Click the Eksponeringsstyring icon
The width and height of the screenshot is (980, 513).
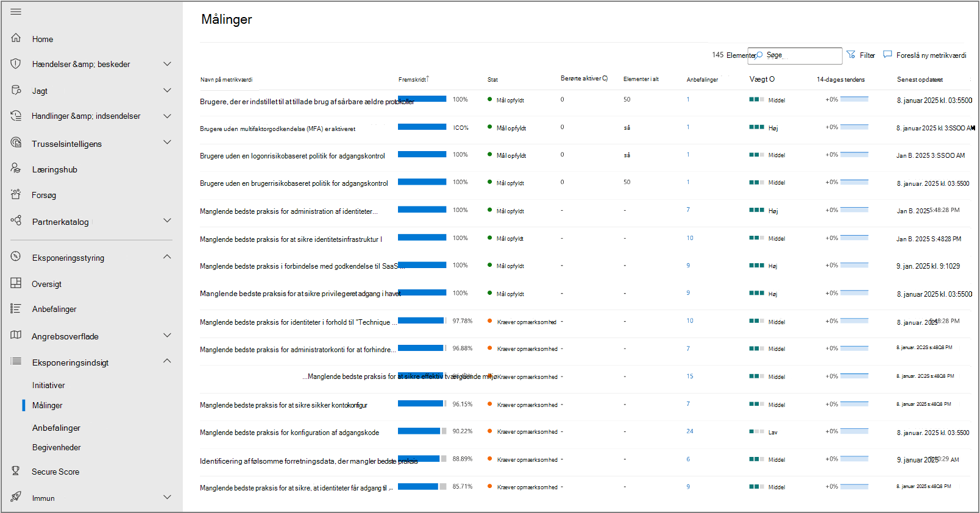(16, 256)
